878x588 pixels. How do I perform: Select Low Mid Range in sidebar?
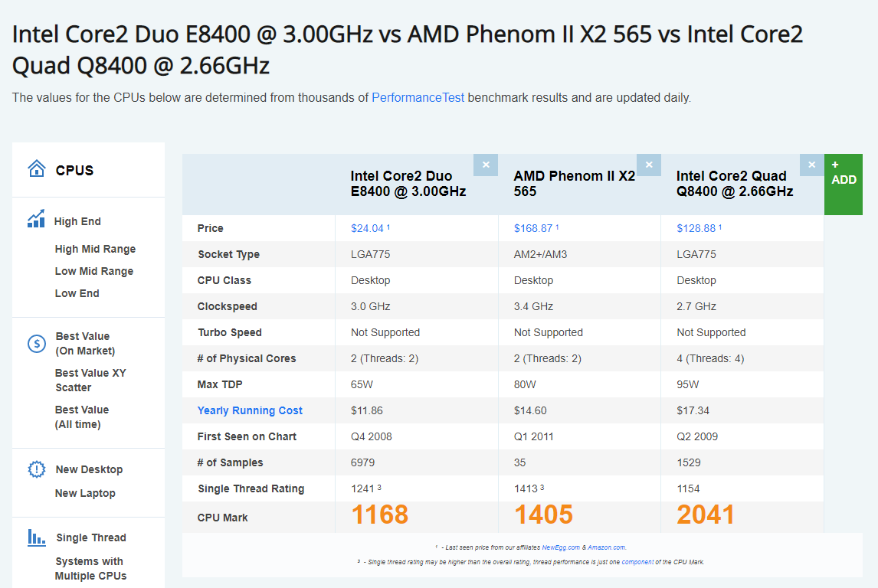[x=94, y=271]
